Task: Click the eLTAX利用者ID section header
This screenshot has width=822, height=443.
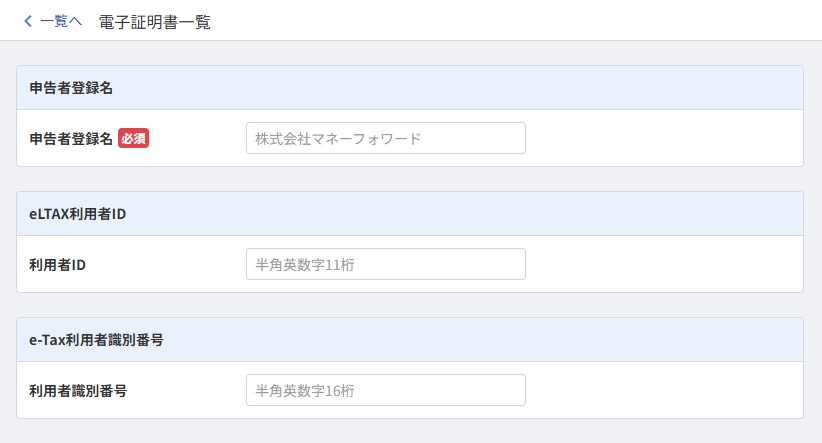Action: 78,214
